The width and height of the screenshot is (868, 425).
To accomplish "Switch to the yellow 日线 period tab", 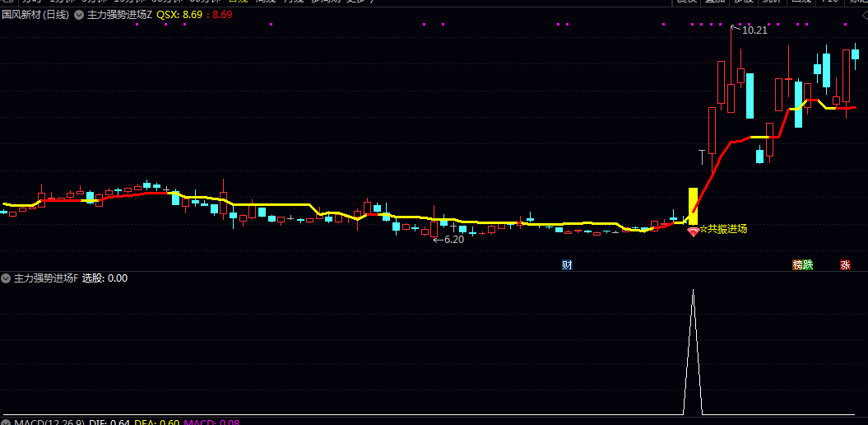I will [x=237, y=2].
